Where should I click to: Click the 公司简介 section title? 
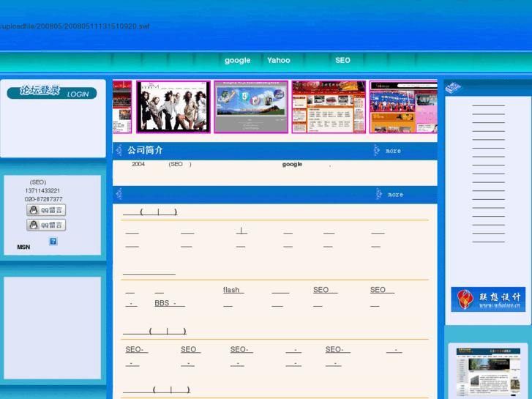(145, 150)
